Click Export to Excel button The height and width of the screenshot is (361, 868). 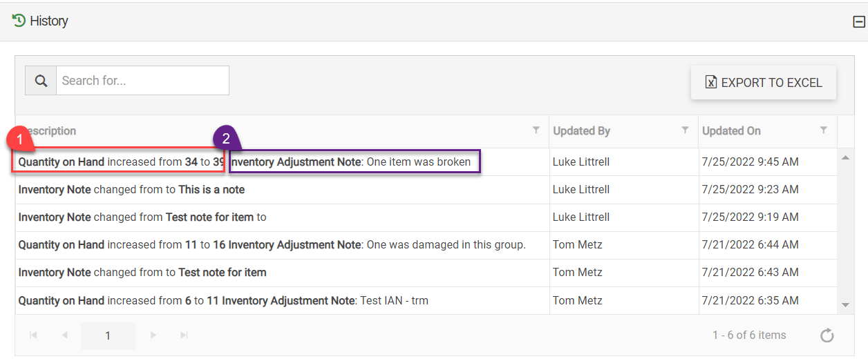pos(763,83)
